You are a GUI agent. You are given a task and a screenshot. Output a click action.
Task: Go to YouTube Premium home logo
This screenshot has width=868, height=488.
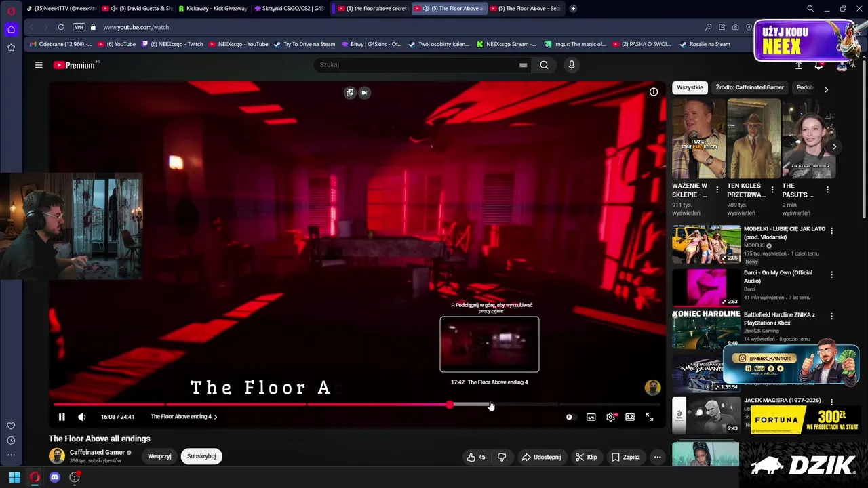coord(75,65)
